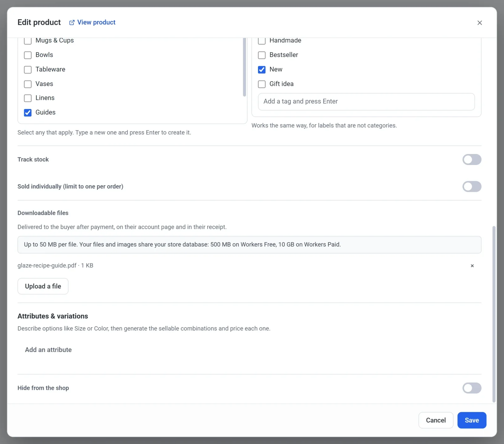This screenshot has height=444, width=504.
Task: Click the categories list scrollbar
Action: [244, 67]
